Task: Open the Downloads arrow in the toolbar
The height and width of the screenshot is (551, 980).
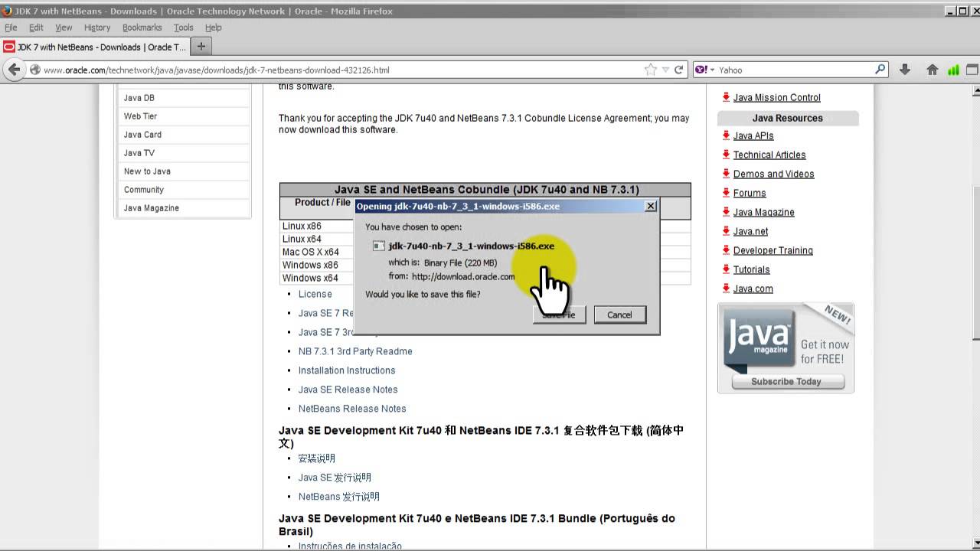Action: click(x=904, y=70)
